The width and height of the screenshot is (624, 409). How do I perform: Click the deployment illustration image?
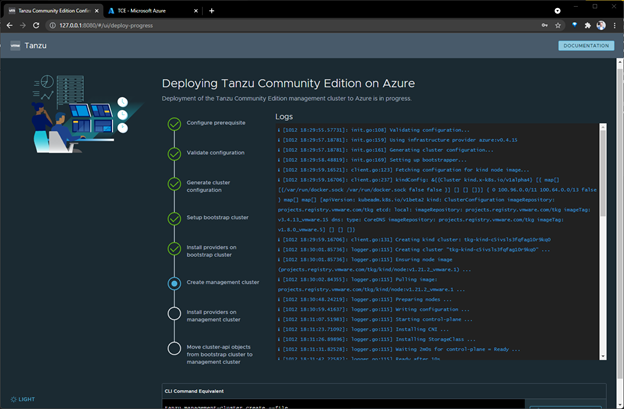point(88,115)
